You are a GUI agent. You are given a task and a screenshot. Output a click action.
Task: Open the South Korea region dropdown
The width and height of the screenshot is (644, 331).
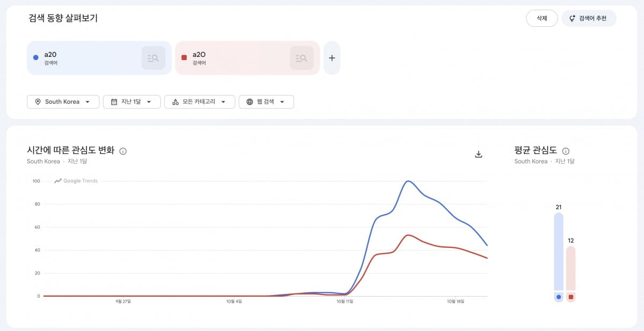pos(63,102)
